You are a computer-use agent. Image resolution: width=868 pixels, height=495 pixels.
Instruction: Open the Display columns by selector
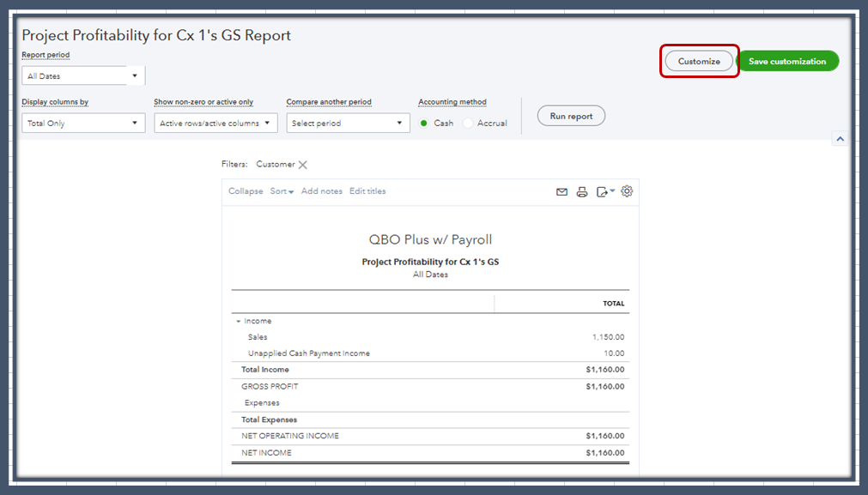(82, 123)
